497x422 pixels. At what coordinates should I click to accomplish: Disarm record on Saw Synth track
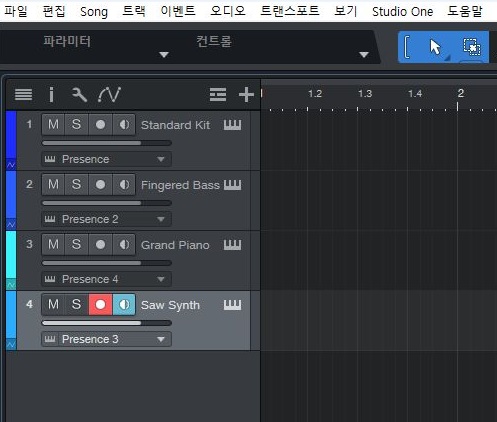100,304
